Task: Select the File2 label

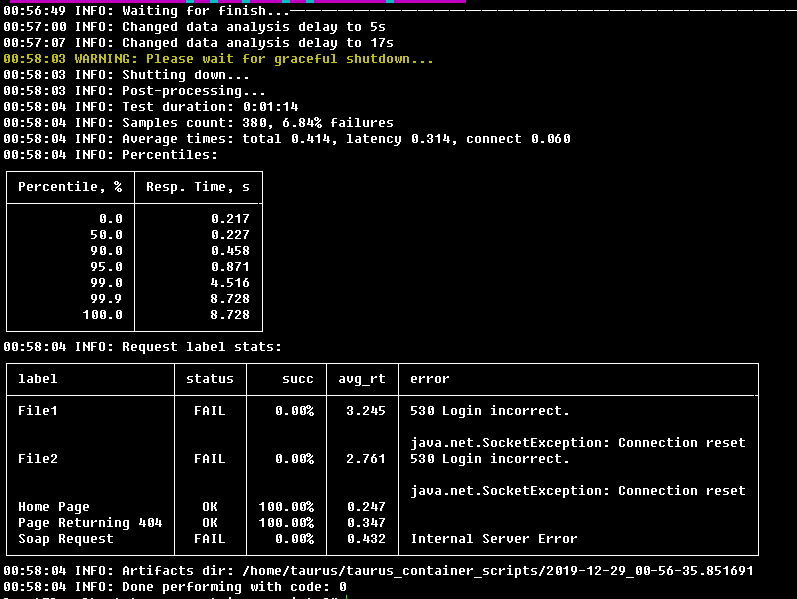Action: tap(38, 459)
